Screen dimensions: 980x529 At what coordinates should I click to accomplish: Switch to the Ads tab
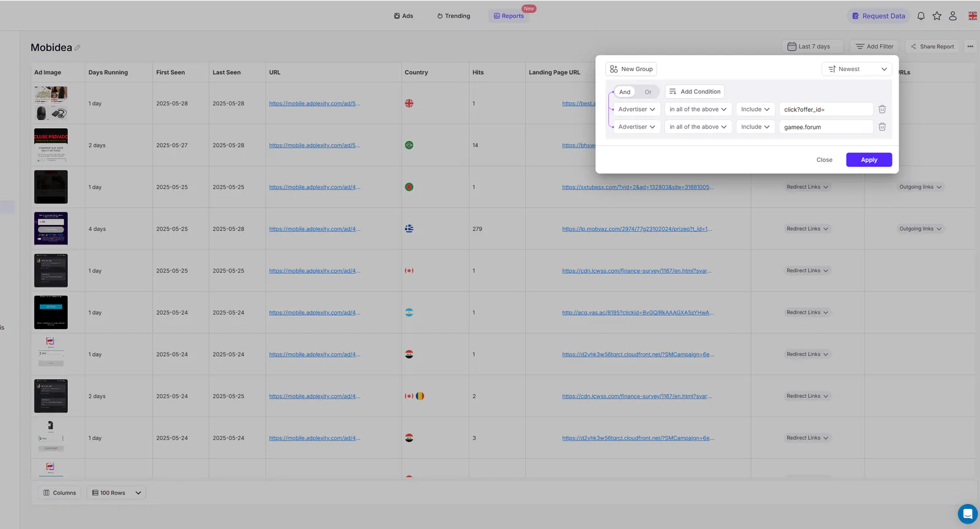click(404, 16)
